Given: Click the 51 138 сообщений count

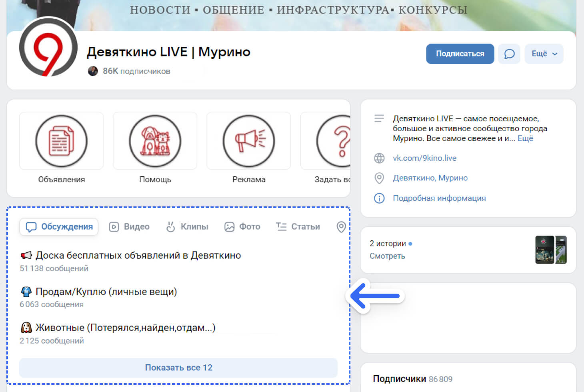Looking at the screenshot, I should pyautogui.click(x=54, y=268).
